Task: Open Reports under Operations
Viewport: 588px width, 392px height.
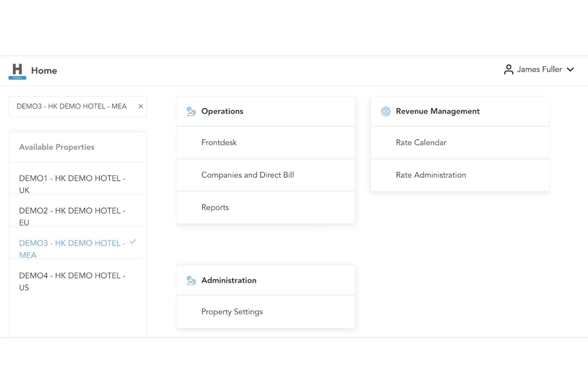Action: (x=265, y=207)
